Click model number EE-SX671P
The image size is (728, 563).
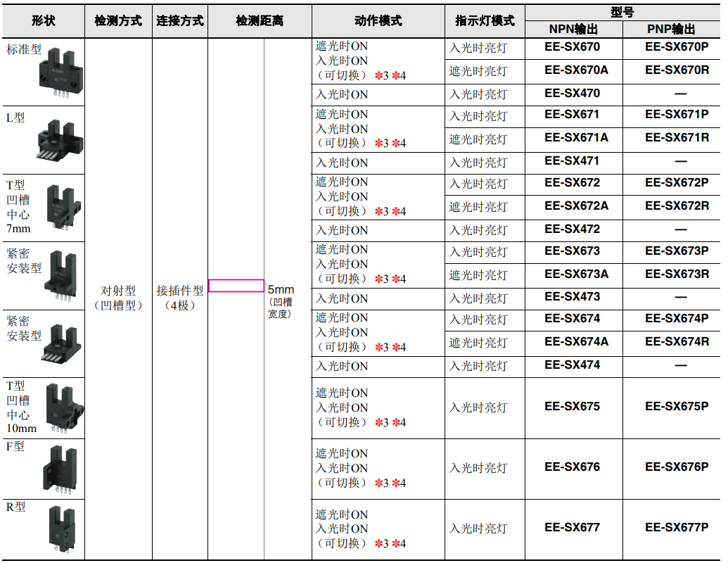pos(677,114)
